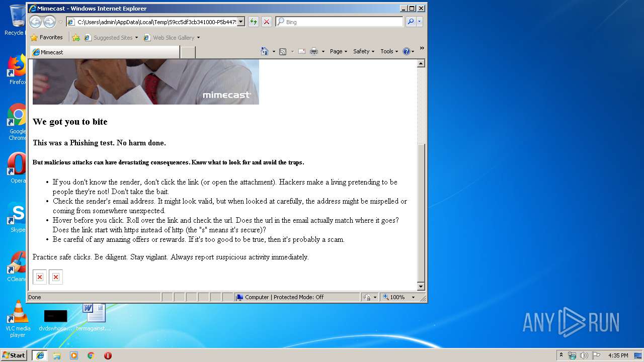This screenshot has width=644, height=362.
Task: Click the Print icon
Action: click(314, 51)
